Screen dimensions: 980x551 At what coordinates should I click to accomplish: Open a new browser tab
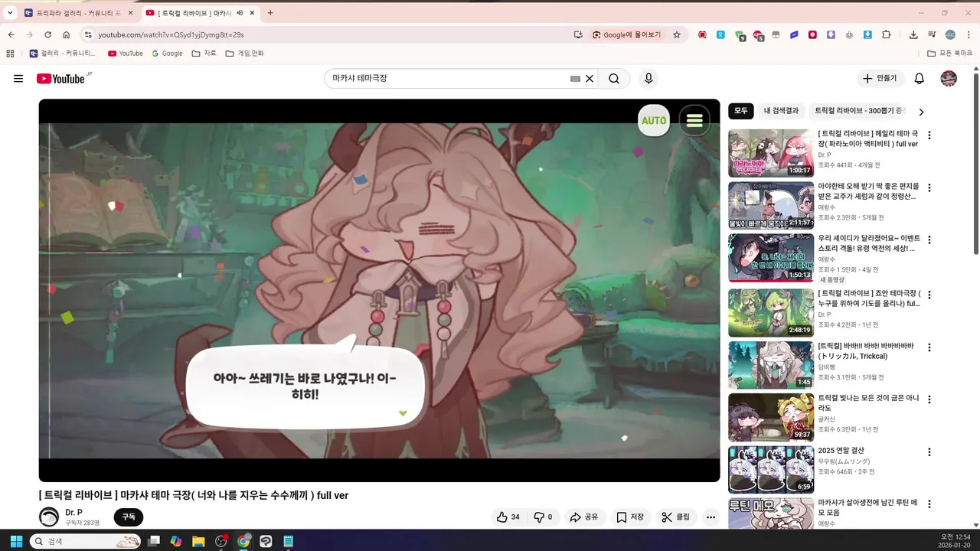click(x=270, y=13)
